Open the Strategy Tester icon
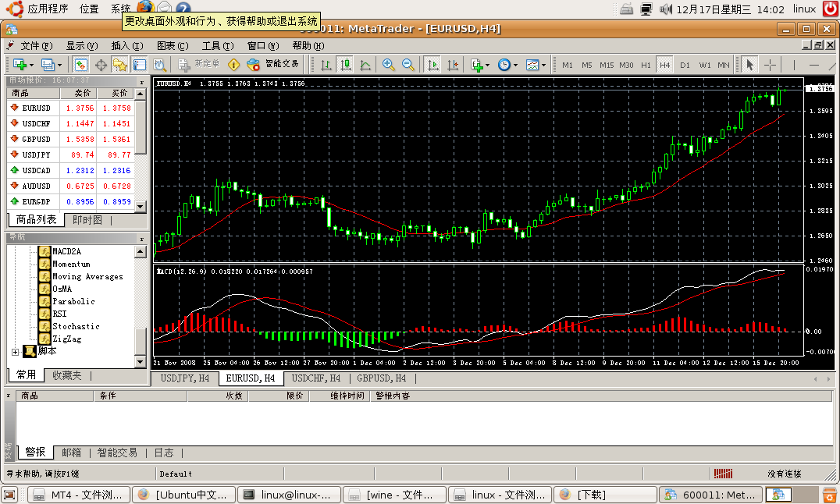 (159, 65)
